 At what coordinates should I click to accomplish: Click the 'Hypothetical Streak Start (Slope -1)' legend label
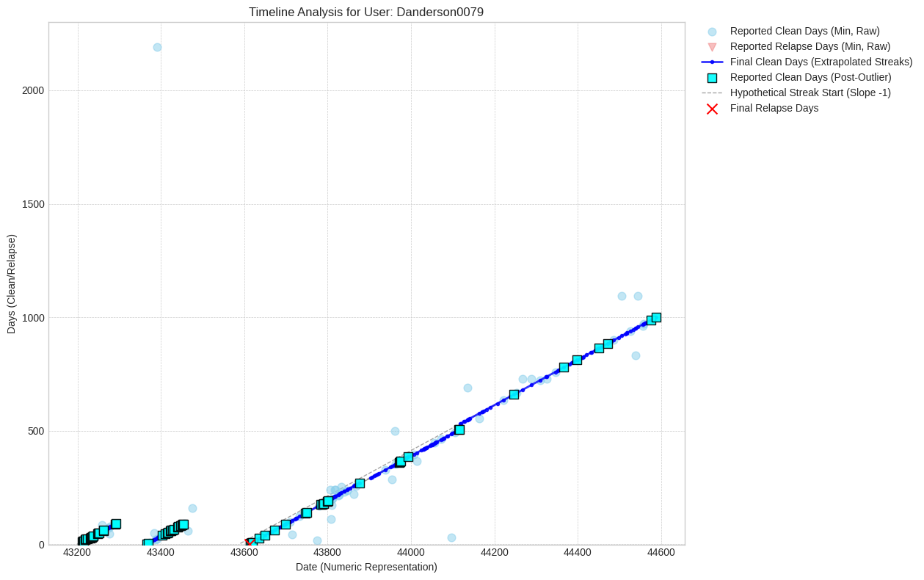point(810,93)
